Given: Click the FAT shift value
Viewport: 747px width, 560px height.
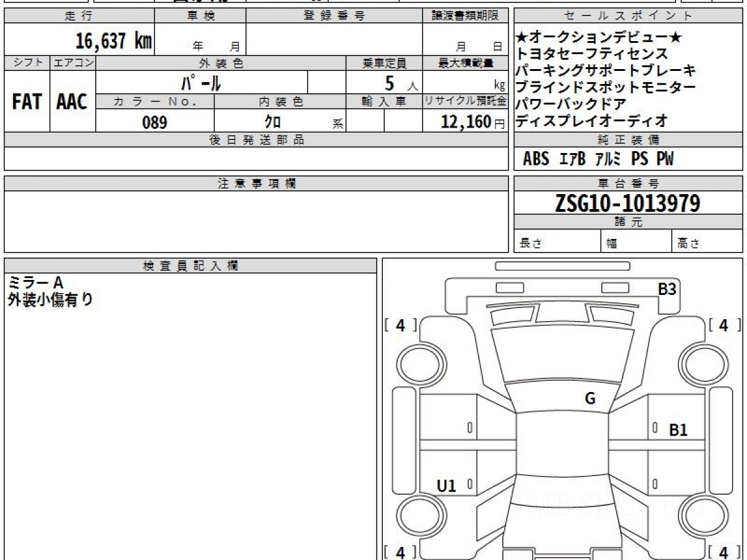Looking at the screenshot, I should coord(27,101).
